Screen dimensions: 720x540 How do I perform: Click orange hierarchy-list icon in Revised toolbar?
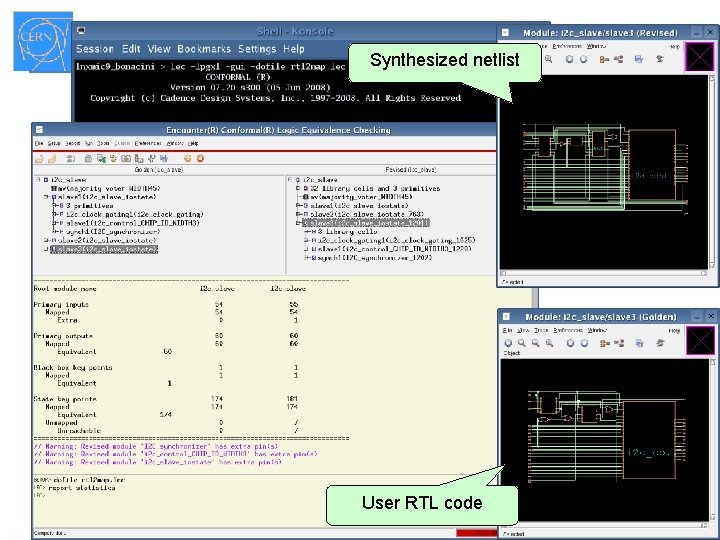tap(604, 59)
